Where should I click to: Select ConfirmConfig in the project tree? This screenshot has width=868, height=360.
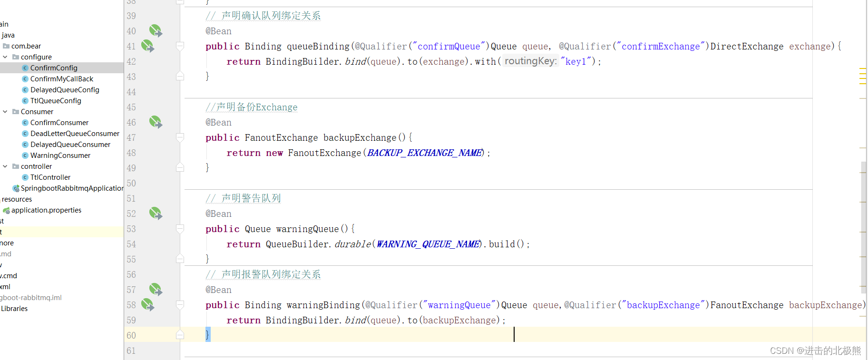[54, 68]
